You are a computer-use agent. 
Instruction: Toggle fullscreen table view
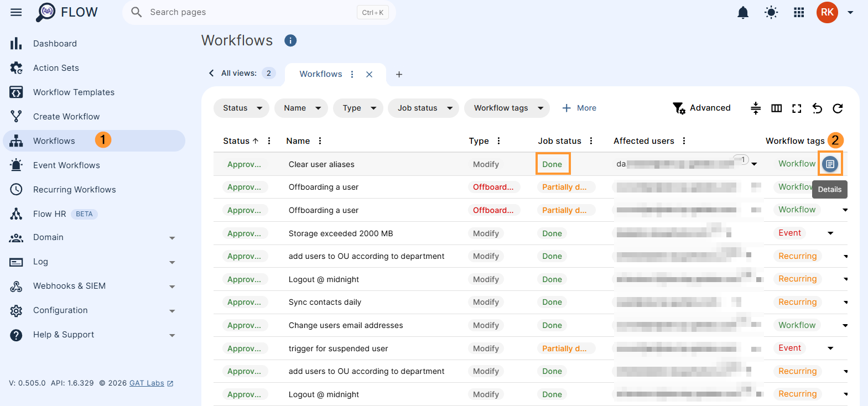tap(797, 108)
